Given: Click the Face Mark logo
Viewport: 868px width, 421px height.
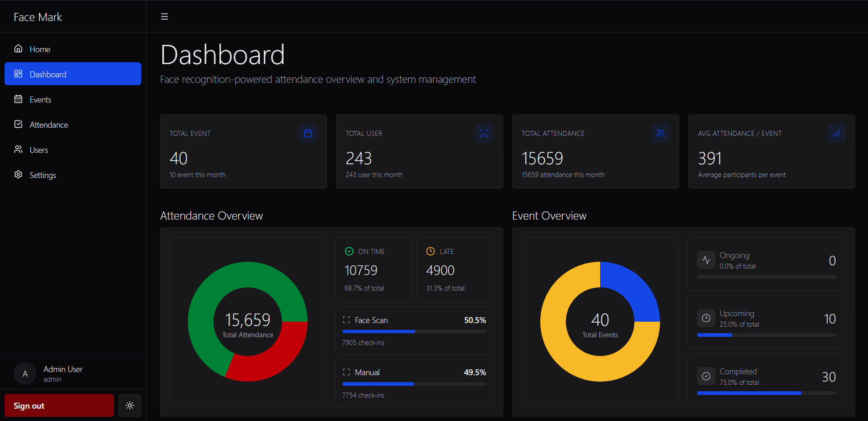Looking at the screenshot, I should coord(38,16).
